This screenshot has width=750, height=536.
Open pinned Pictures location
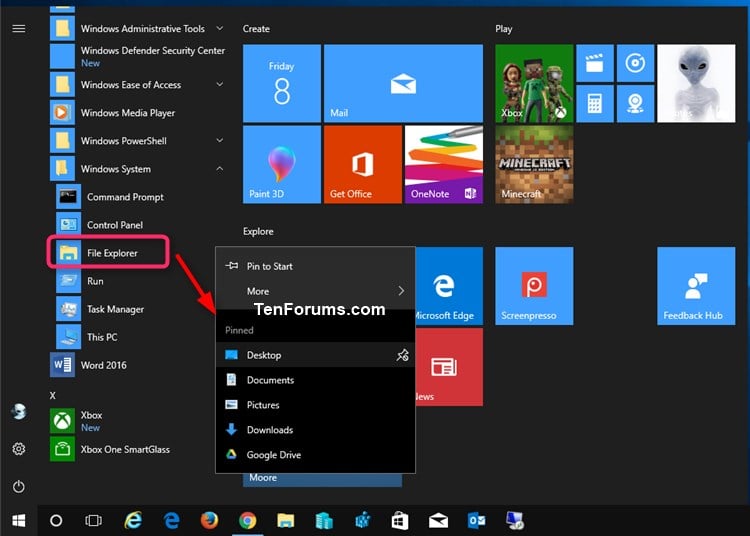pos(315,405)
